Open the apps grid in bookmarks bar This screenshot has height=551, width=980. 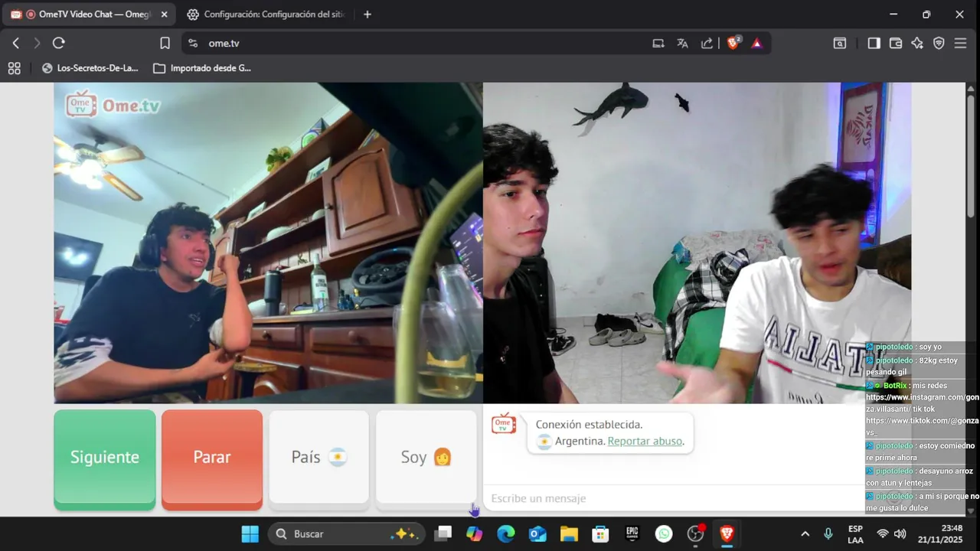point(14,68)
